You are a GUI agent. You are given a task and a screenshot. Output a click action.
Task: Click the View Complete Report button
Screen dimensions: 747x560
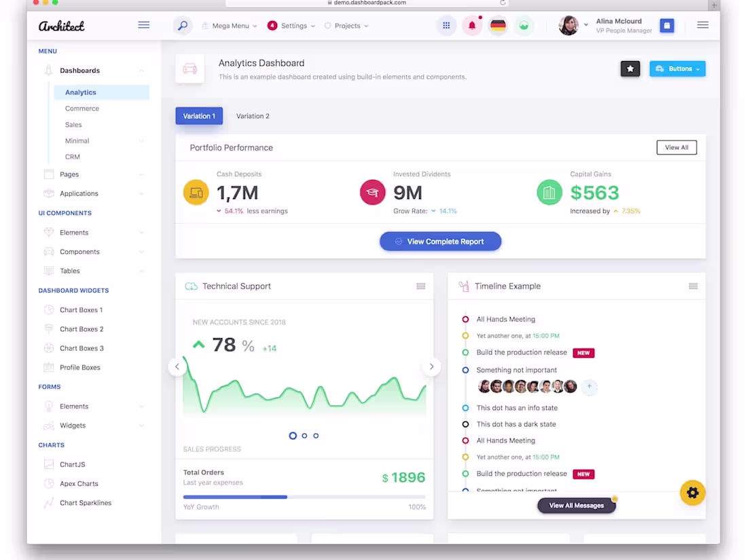coord(440,241)
